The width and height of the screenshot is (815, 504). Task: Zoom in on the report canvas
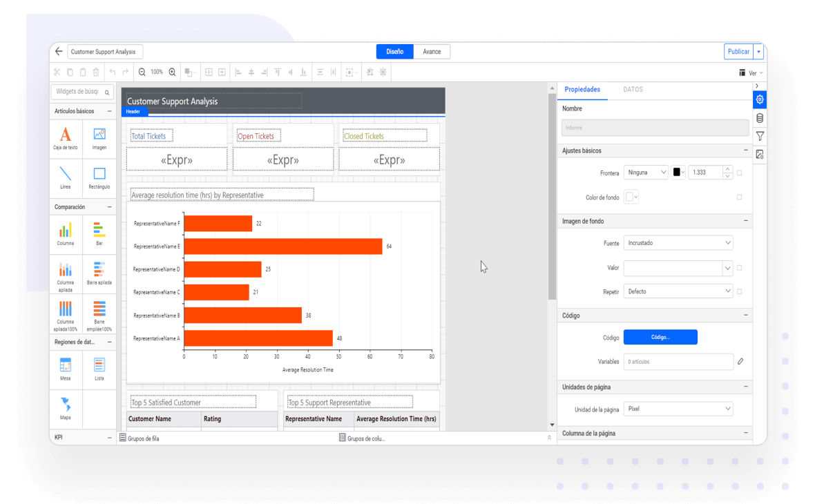172,72
